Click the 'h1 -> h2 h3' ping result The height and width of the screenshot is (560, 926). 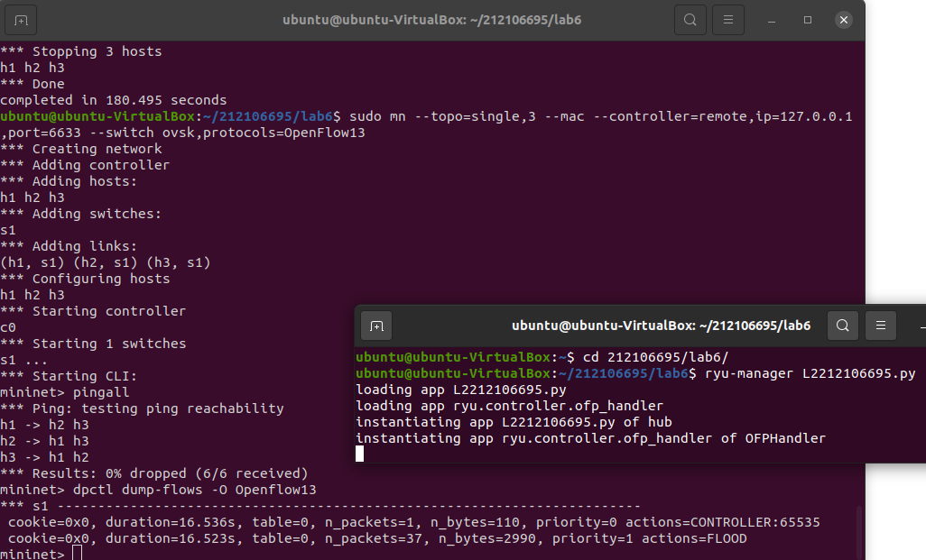[x=44, y=425]
